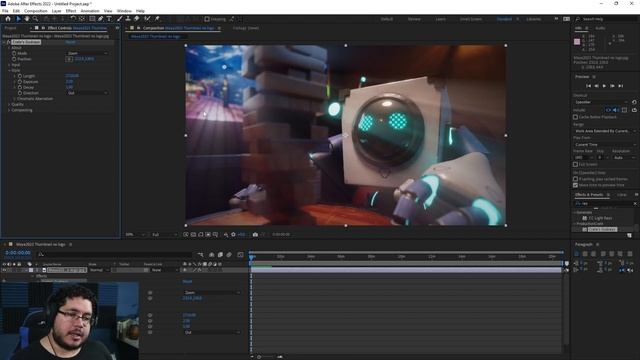Toggle 'If caching, play cached frames' checkbox
This screenshot has height=360, width=640.
tap(576, 179)
